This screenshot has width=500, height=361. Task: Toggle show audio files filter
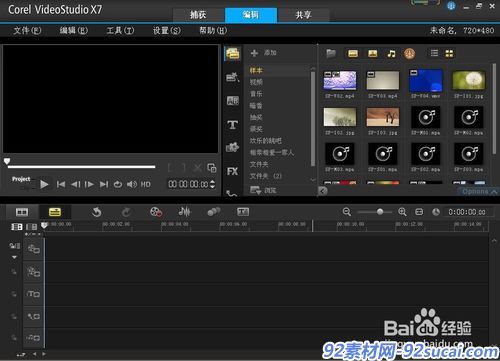(391, 54)
